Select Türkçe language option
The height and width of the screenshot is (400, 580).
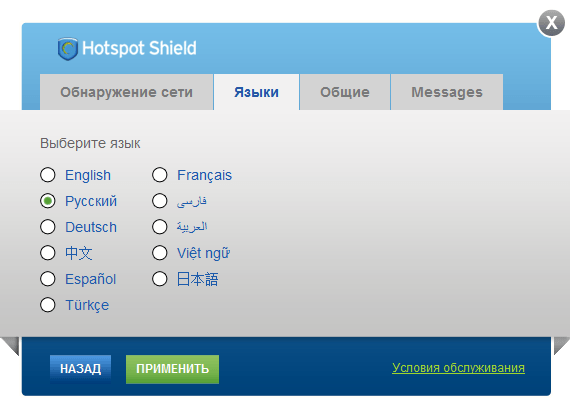tap(48, 305)
